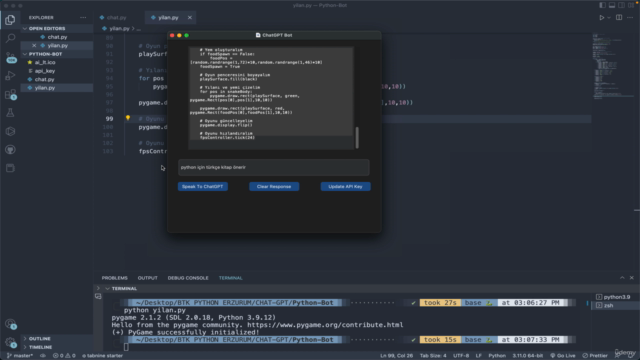
Task: Click Ln 99, Col 26 in the status bar
Action: (x=396, y=356)
